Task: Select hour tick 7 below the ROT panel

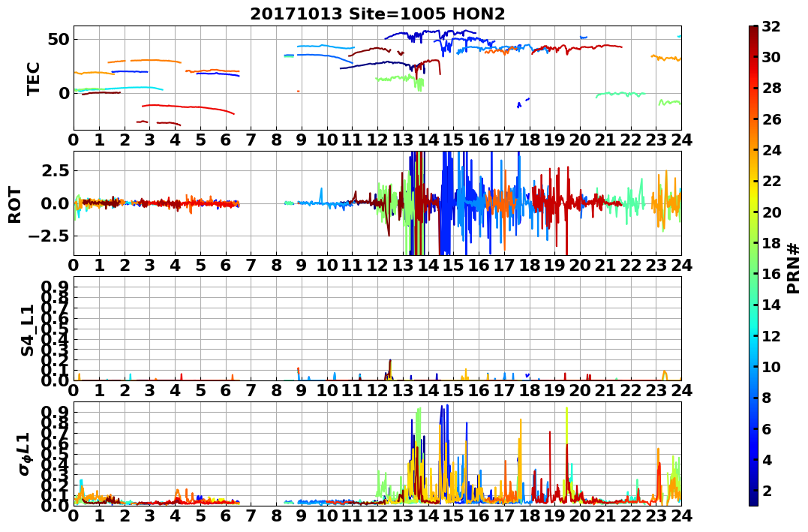Action: tap(251, 265)
